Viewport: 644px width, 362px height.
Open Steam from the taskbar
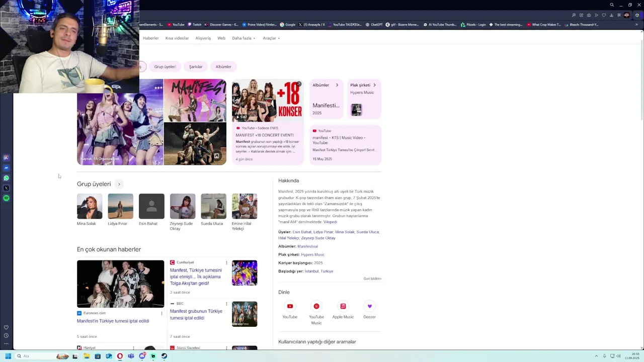[x=164, y=356]
